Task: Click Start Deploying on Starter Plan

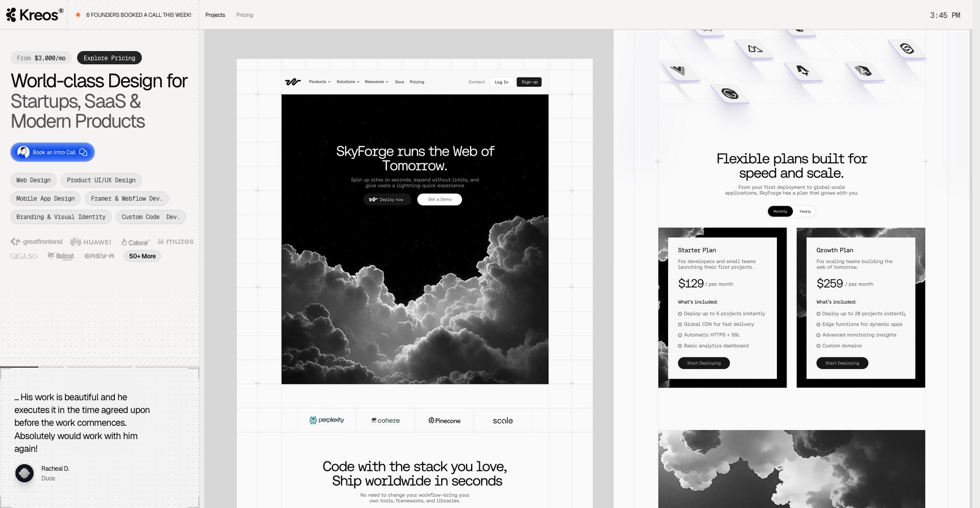Action: [x=703, y=363]
